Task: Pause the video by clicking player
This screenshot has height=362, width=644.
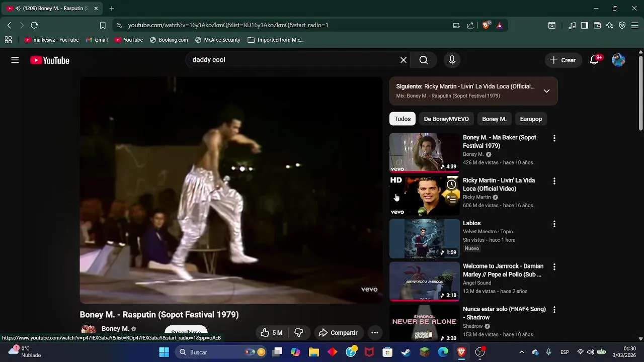Action: 231,190
